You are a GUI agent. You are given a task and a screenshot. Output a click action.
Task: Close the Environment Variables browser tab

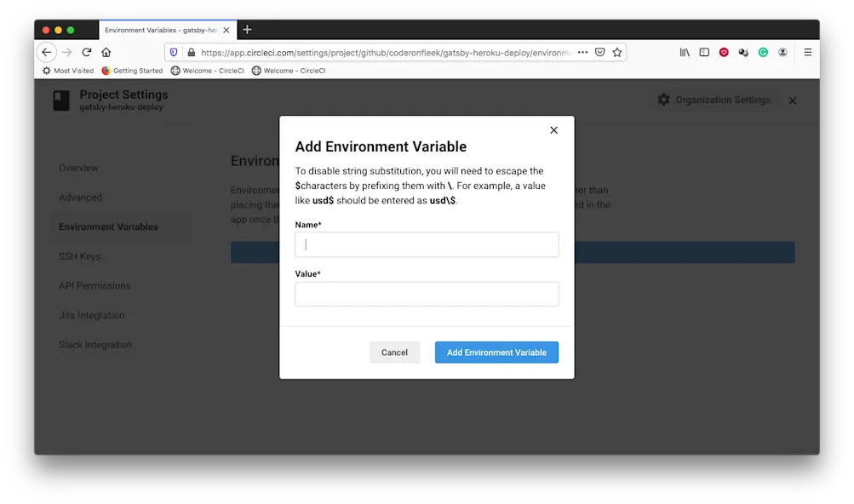pos(226,30)
